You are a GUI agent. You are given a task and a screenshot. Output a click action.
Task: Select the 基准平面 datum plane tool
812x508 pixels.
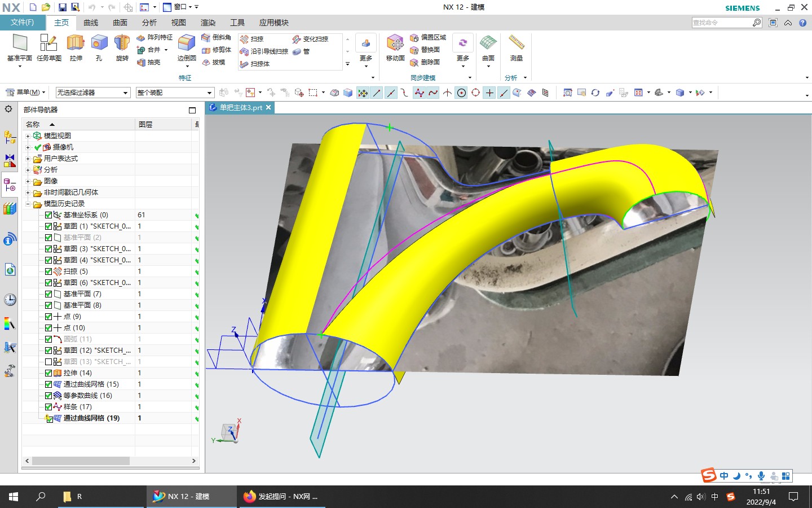pyautogui.click(x=20, y=47)
